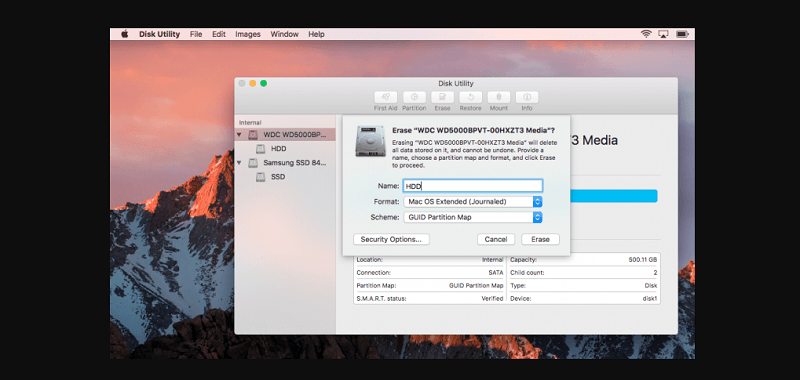Open the File menu
Image resolution: width=800 pixels, height=380 pixels.
pos(196,34)
